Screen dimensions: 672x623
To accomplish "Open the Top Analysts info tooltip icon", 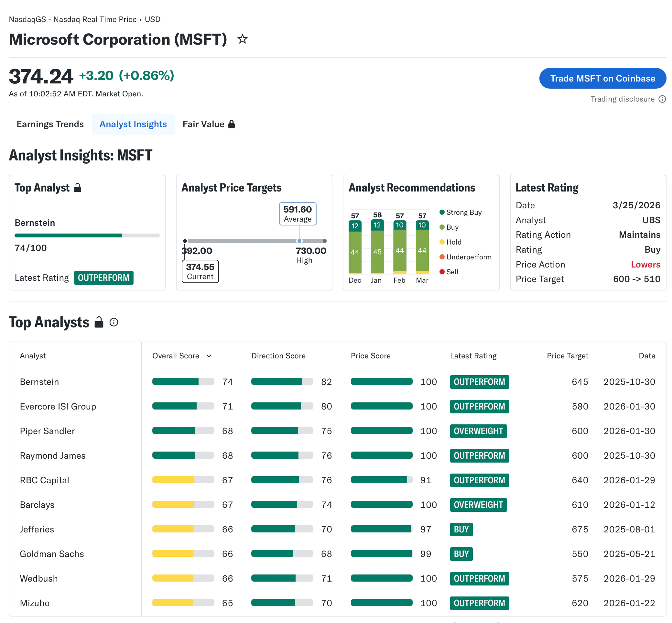I will [114, 322].
